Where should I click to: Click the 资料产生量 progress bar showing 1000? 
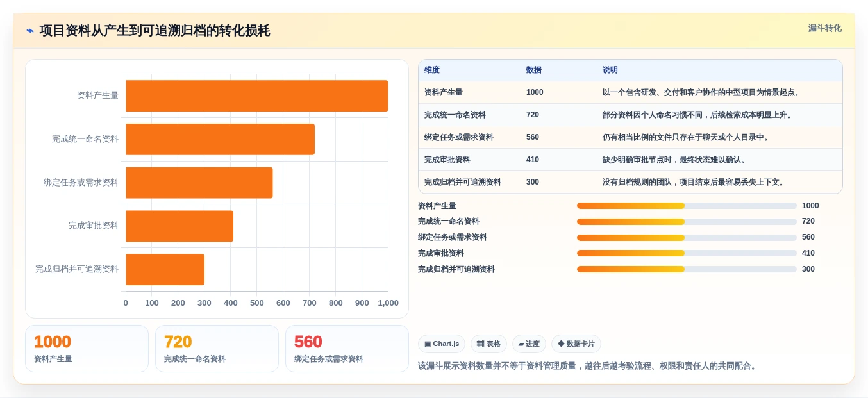click(x=687, y=206)
